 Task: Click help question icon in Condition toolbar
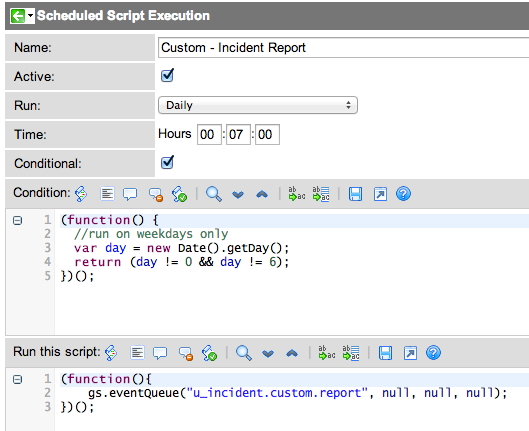click(403, 194)
